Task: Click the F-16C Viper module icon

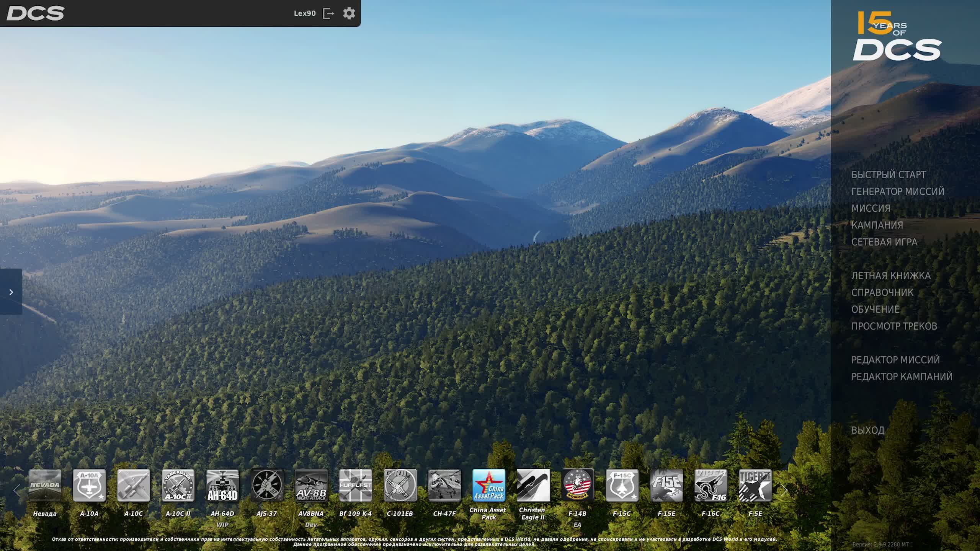Action: (710, 485)
